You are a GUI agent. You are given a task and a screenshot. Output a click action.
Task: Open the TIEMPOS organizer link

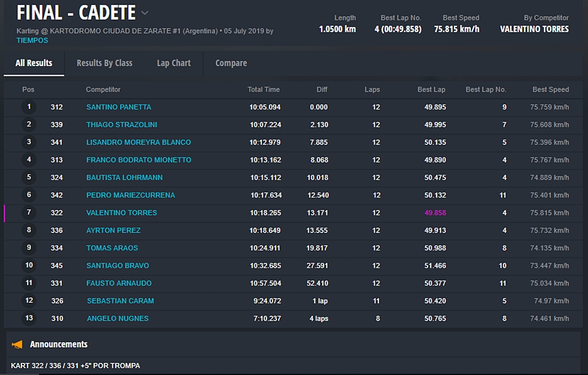(x=32, y=40)
